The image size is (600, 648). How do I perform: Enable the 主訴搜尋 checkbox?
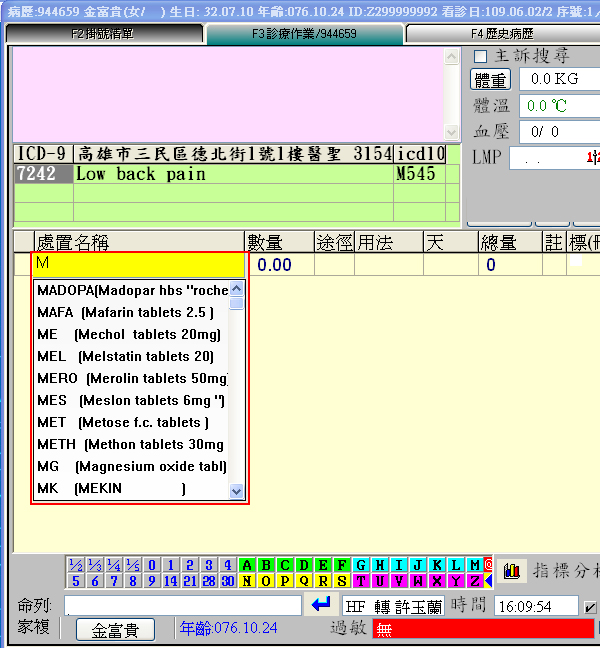pyautogui.click(x=481, y=56)
